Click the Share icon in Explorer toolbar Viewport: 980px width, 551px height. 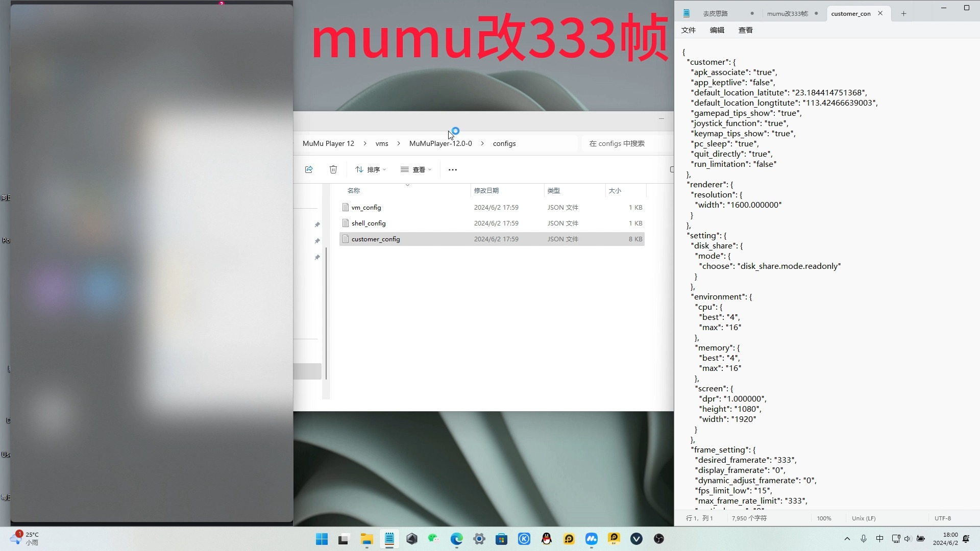pos(309,169)
